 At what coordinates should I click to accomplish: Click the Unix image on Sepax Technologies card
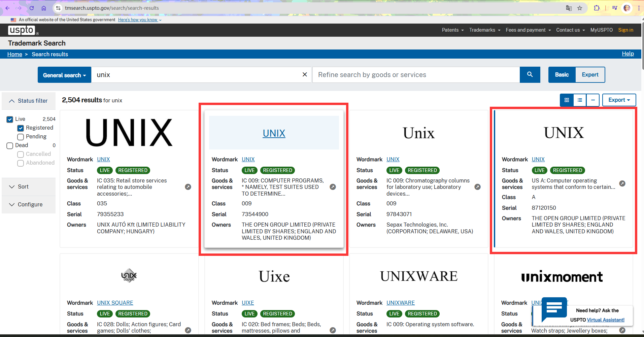[419, 133]
